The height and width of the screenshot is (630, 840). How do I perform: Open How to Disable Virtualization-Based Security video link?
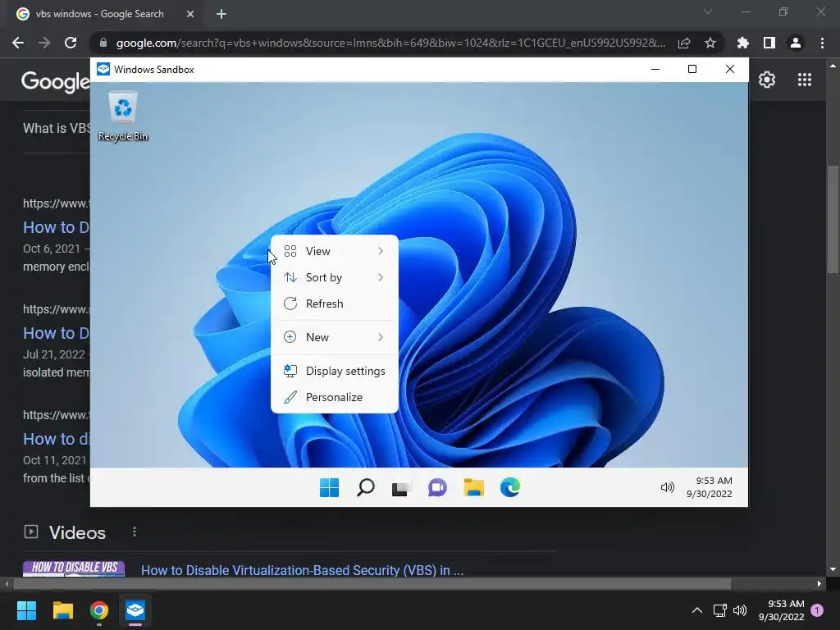click(x=302, y=570)
